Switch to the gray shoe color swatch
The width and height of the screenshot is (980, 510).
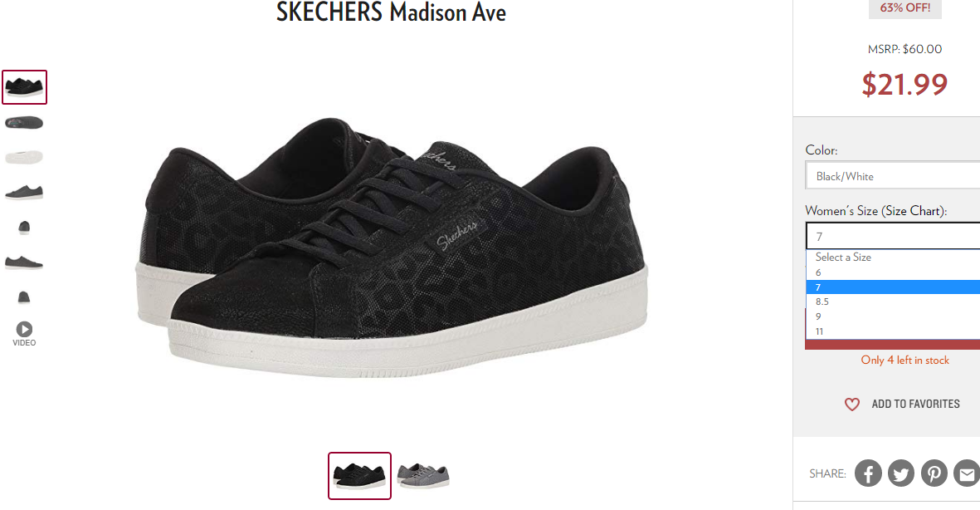(423, 476)
